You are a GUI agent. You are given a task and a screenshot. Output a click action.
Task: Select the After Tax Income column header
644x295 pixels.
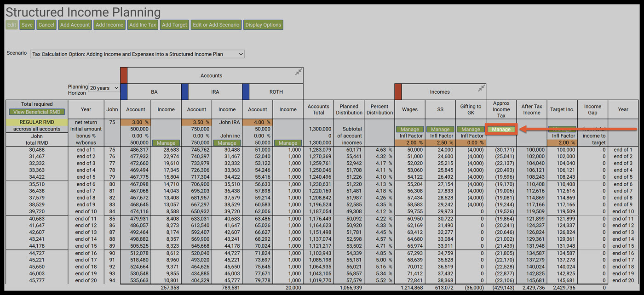pyautogui.click(x=532, y=109)
